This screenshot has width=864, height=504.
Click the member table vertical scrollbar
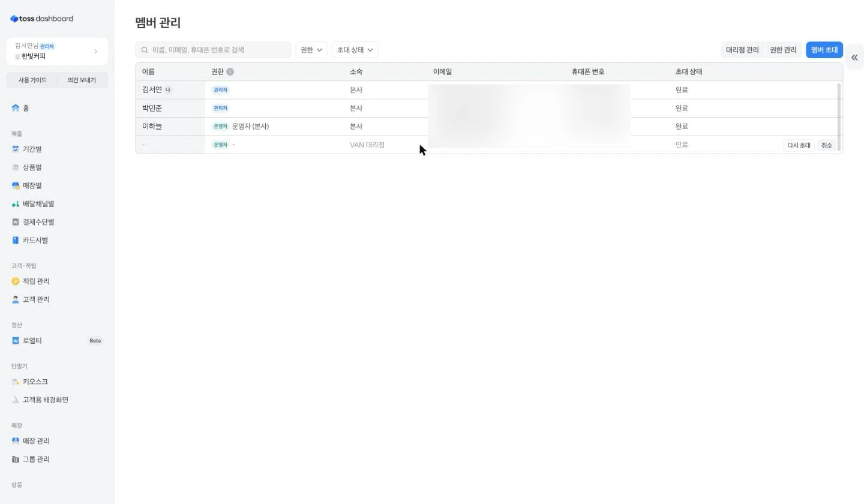tap(839, 117)
